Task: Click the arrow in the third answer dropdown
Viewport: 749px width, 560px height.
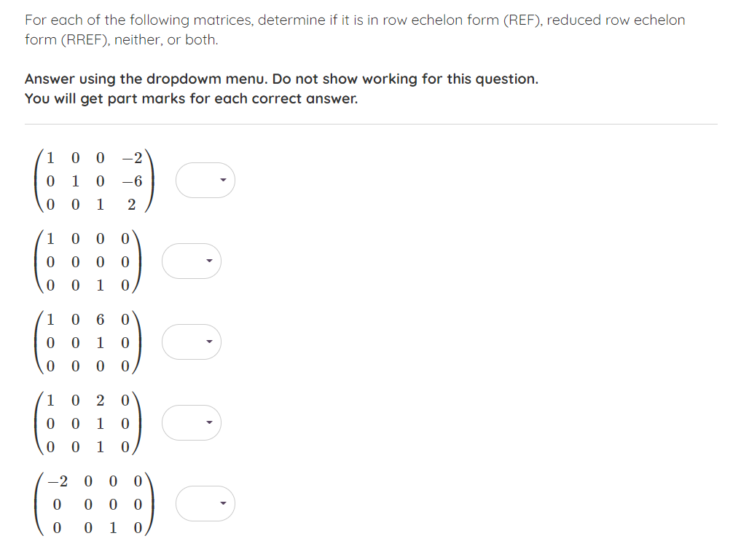Action: [211, 342]
